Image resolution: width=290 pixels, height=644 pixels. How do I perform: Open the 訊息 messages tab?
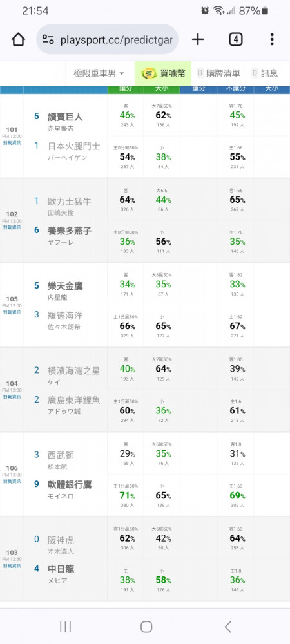pos(265,73)
